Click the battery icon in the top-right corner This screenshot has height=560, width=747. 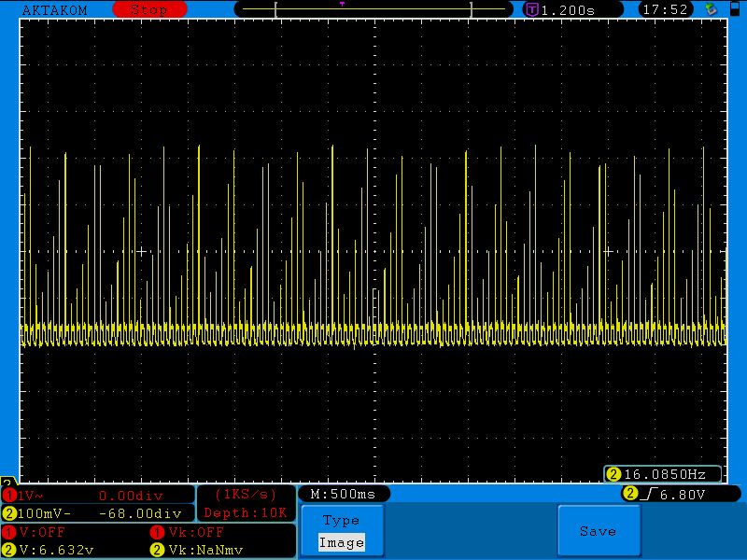tap(735, 9)
